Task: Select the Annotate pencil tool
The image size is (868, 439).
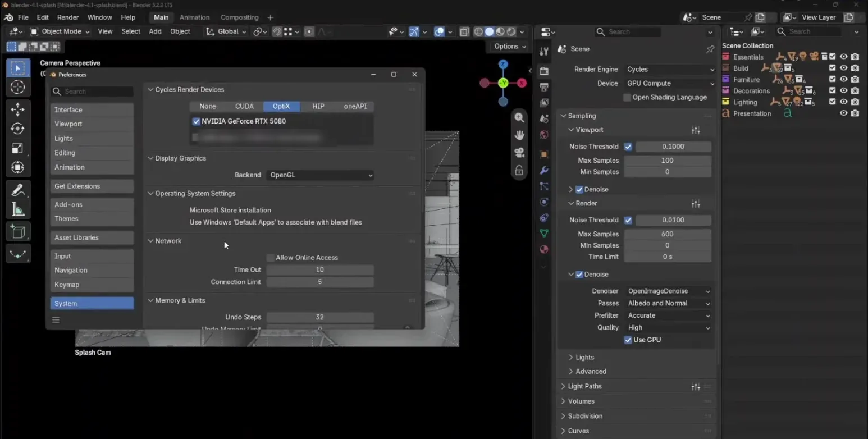Action: 18,190
